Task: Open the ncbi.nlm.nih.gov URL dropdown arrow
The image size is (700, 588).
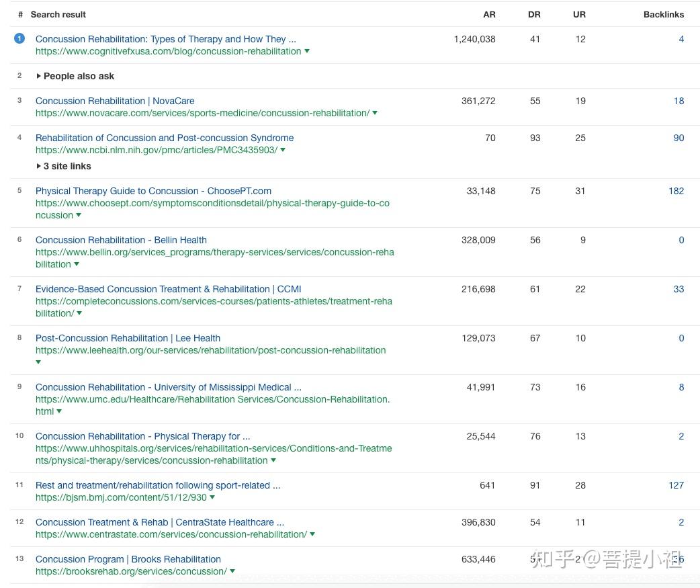Action: click(283, 150)
